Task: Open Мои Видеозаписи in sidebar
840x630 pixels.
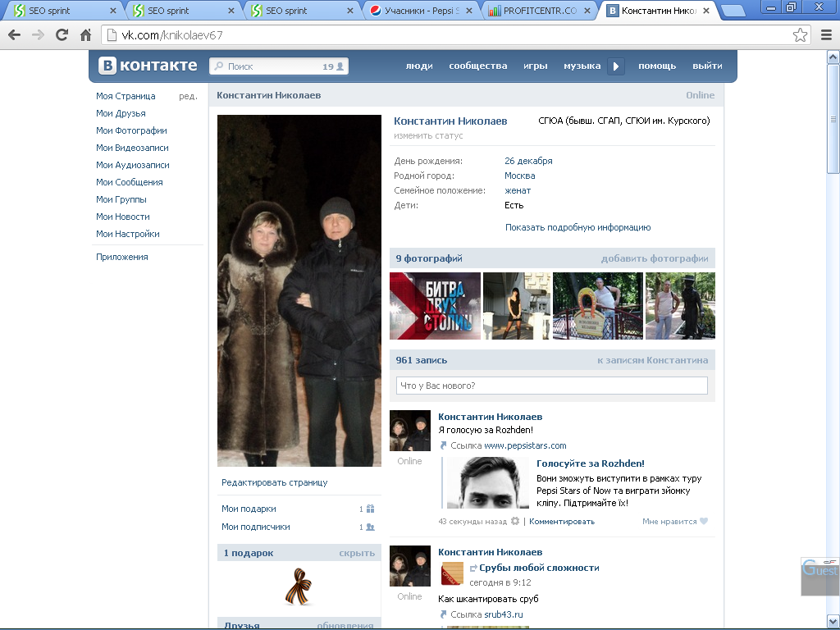Action: point(132,148)
